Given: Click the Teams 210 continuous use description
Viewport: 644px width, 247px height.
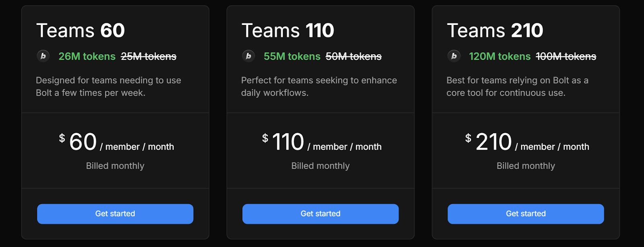Looking at the screenshot, I should click(x=517, y=86).
